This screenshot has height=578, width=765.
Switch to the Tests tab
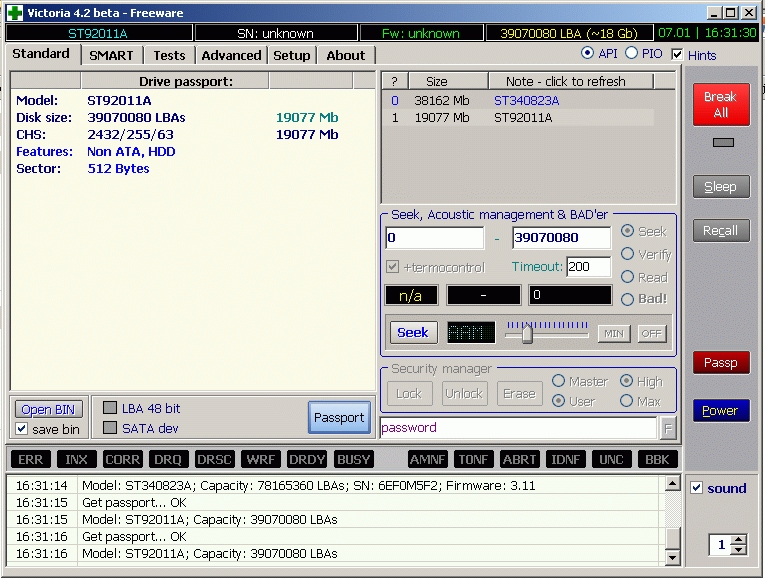click(x=169, y=56)
